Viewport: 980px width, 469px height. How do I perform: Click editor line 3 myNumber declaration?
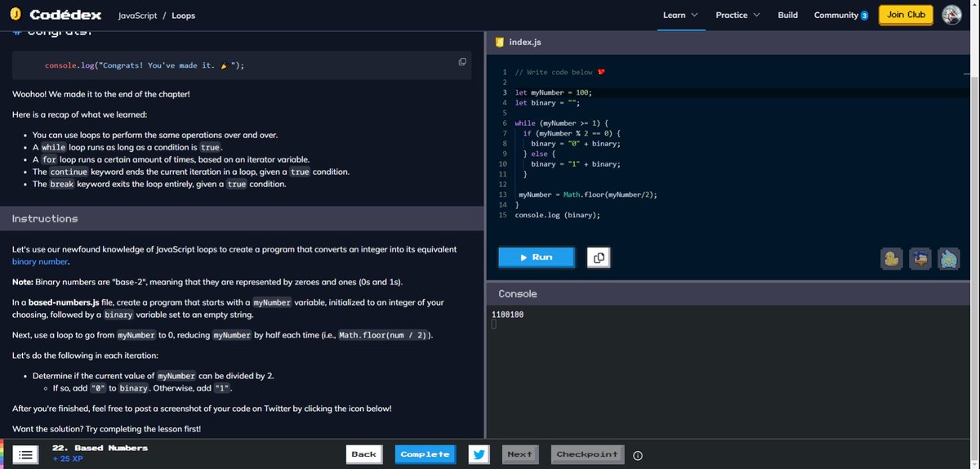pos(553,92)
